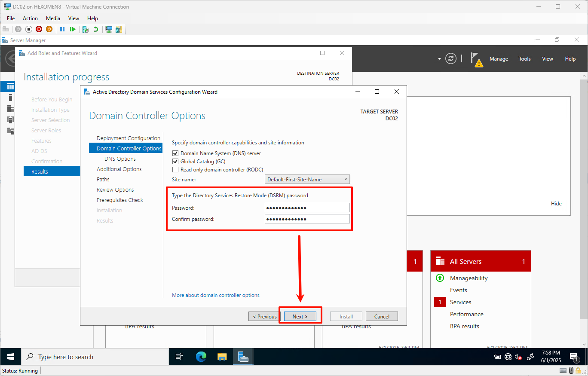The height and width of the screenshot is (376, 588).
Task: Click the pen tray icon
Action: pyautogui.click(x=530, y=357)
